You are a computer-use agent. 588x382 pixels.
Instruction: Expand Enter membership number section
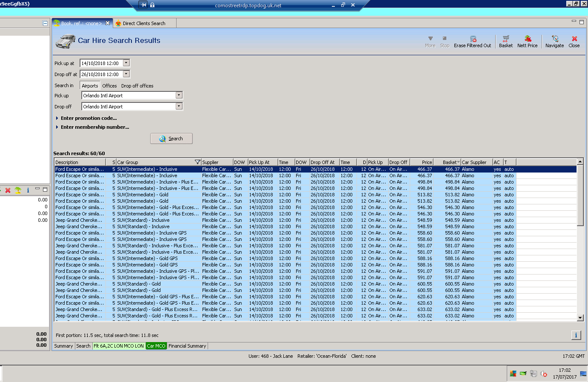coord(94,127)
